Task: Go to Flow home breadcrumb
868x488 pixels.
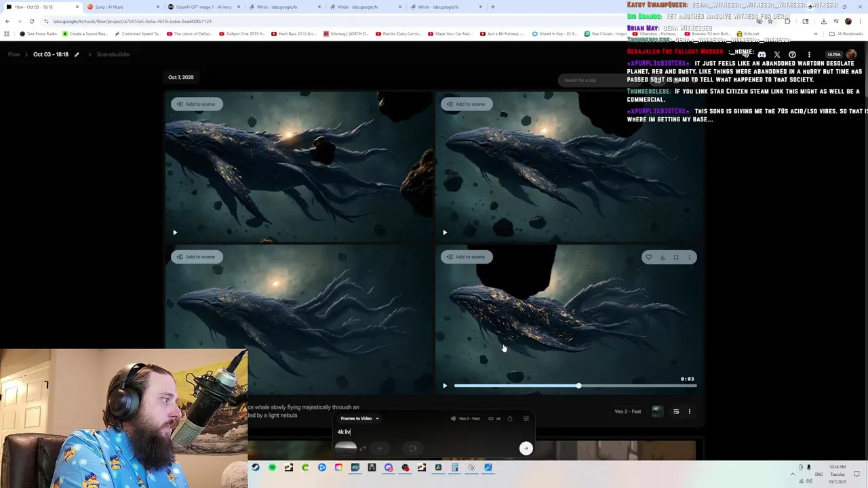Action: click(x=14, y=54)
